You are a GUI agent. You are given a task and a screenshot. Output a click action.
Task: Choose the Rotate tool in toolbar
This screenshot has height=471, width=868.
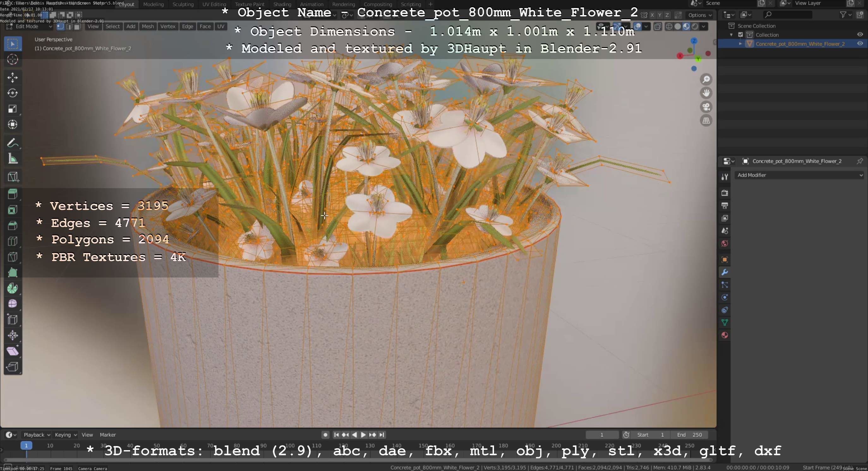click(13, 93)
